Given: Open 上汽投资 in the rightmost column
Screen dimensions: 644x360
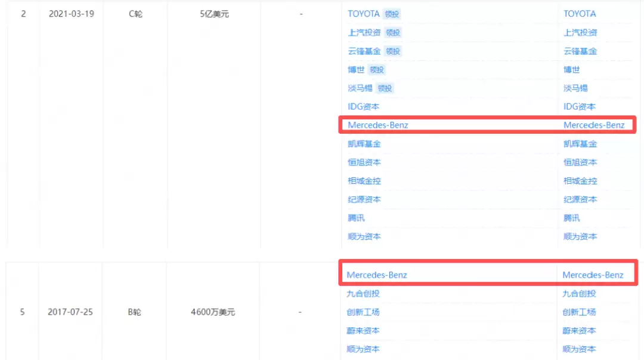Looking at the screenshot, I should coord(580,32).
